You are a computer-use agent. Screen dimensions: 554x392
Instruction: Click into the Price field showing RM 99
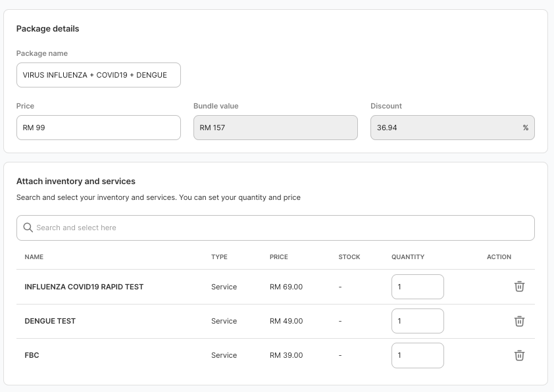[x=99, y=128]
